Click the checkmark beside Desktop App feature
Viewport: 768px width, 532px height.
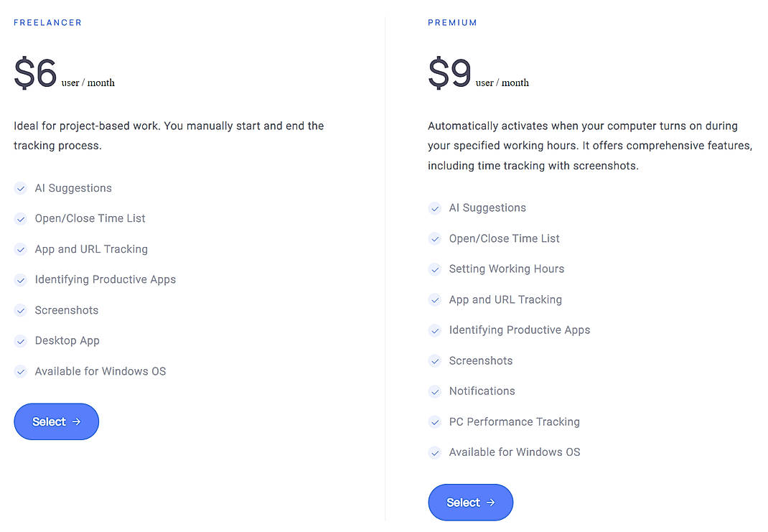click(21, 340)
